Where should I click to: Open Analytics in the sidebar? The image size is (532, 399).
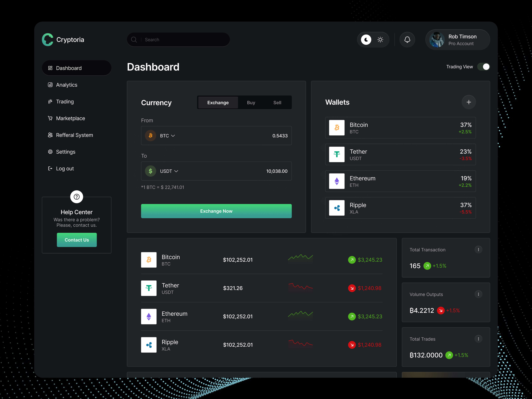point(63,85)
